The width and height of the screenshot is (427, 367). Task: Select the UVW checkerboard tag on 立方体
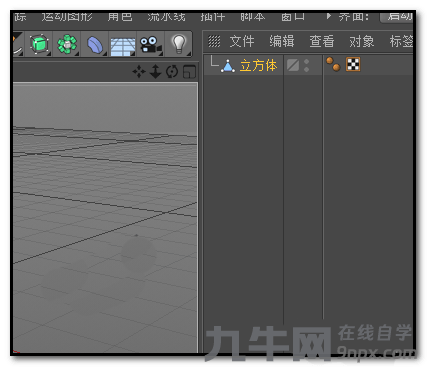pyautogui.click(x=353, y=64)
